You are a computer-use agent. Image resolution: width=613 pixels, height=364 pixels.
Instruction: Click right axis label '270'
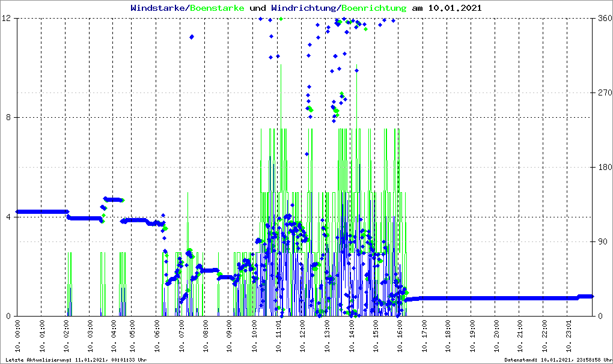(x=605, y=93)
